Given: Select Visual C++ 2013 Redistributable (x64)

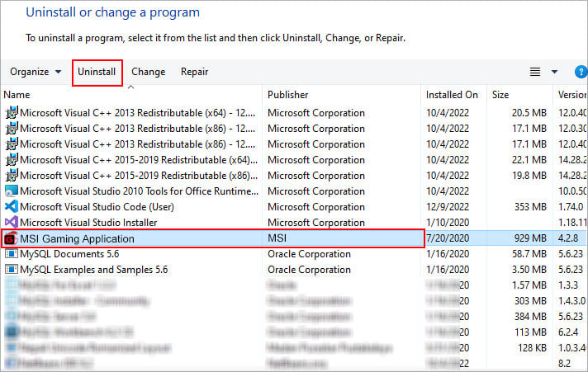Looking at the screenshot, I should pos(138,113).
